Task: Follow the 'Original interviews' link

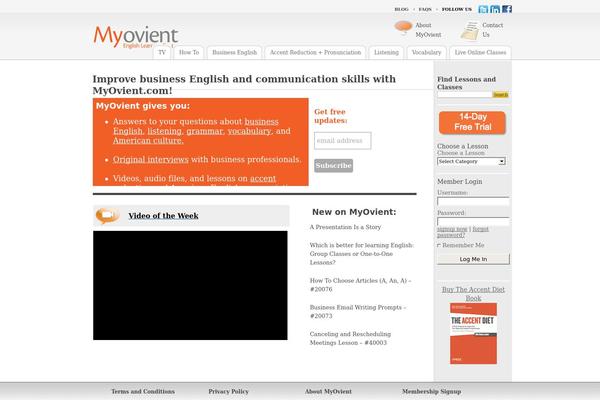Action: (151, 159)
